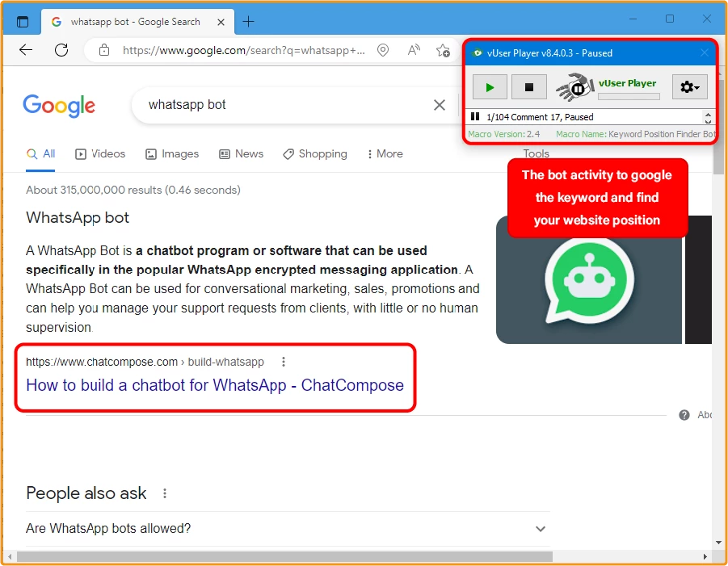Click the About 315,000,000 results text

point(133,190)
